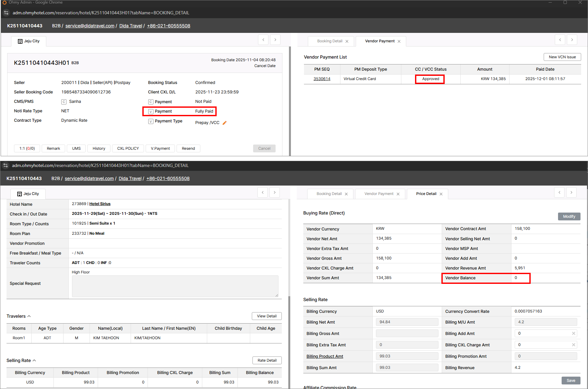Toggle the C marker beside Sanha
Image resolution: width=588 pixels, height=389 pixels.
point(64,102)
